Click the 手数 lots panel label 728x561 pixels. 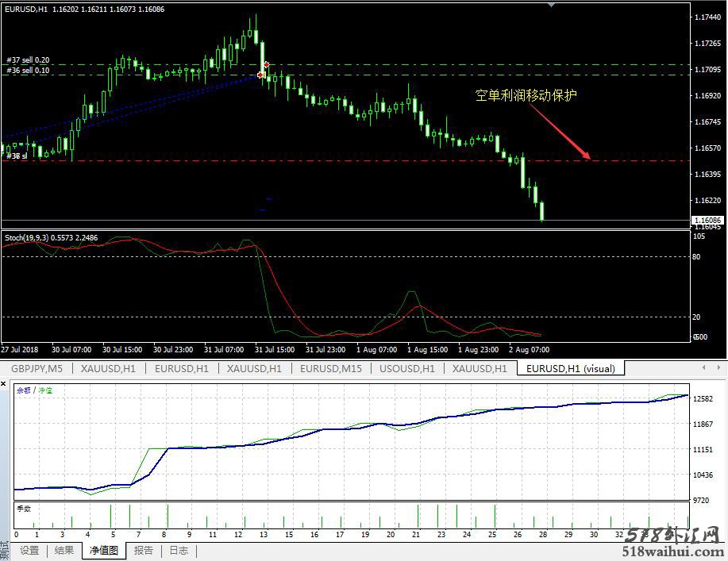(24, 509)
